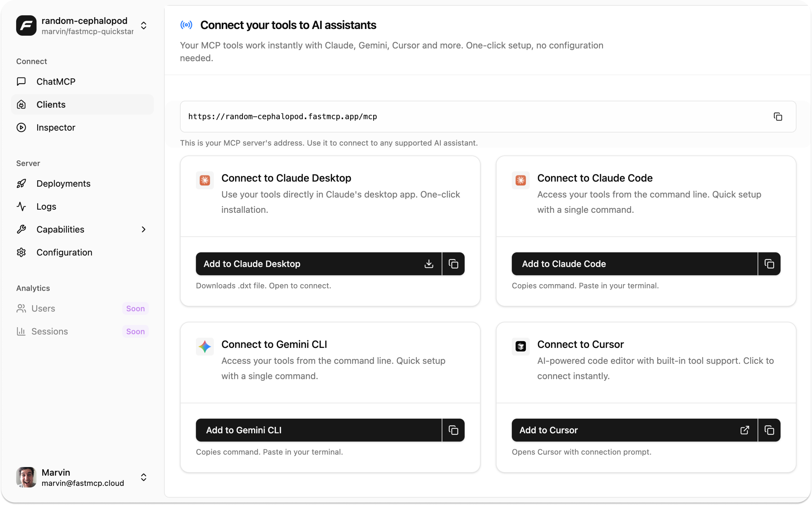Expand the Capabilities section chevron
This screenshot has height=505, width=812.
144,229
